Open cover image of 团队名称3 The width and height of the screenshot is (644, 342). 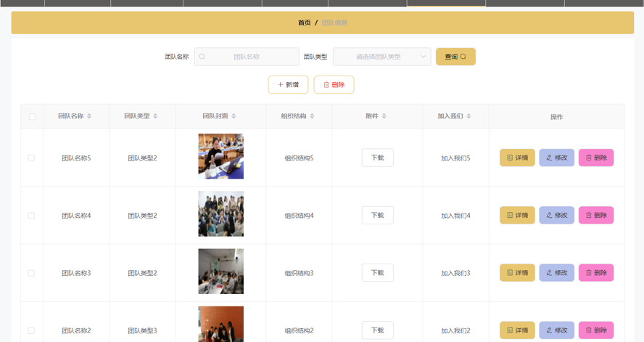click(221, 272)
